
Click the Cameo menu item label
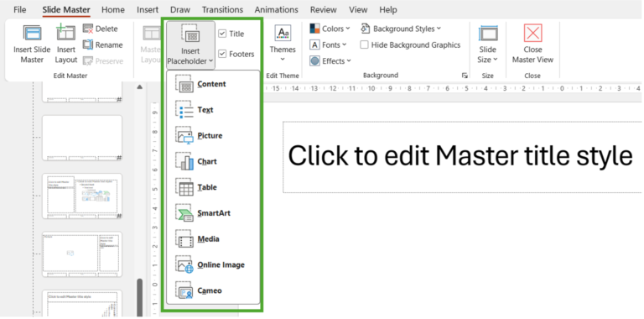(x=210, y=290)
